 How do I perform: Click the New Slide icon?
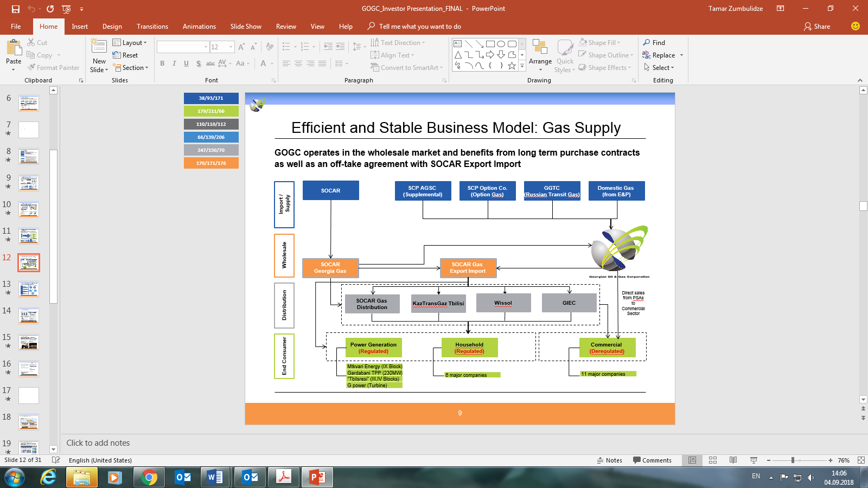[99, 46]
